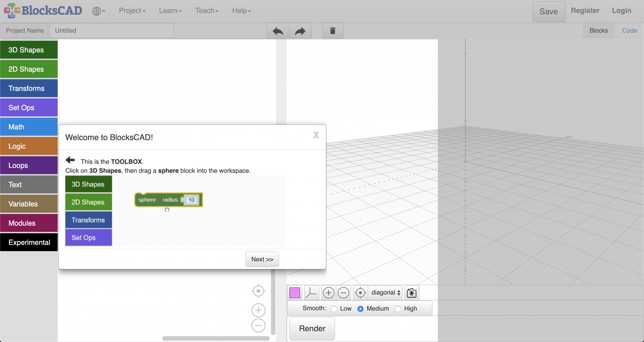Select High smoothness radio button
The width and height of the screenshot is (644, 342).
click(398, 309)
